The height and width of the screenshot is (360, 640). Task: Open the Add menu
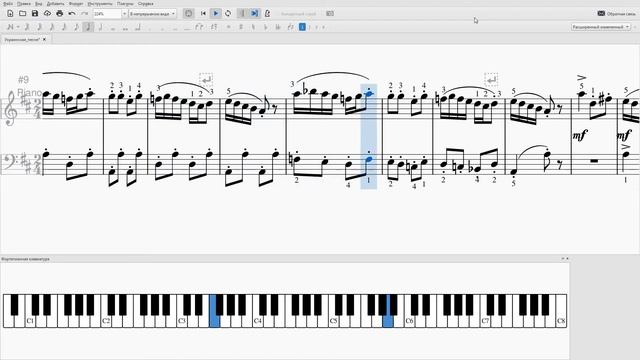tap(56, 3)
